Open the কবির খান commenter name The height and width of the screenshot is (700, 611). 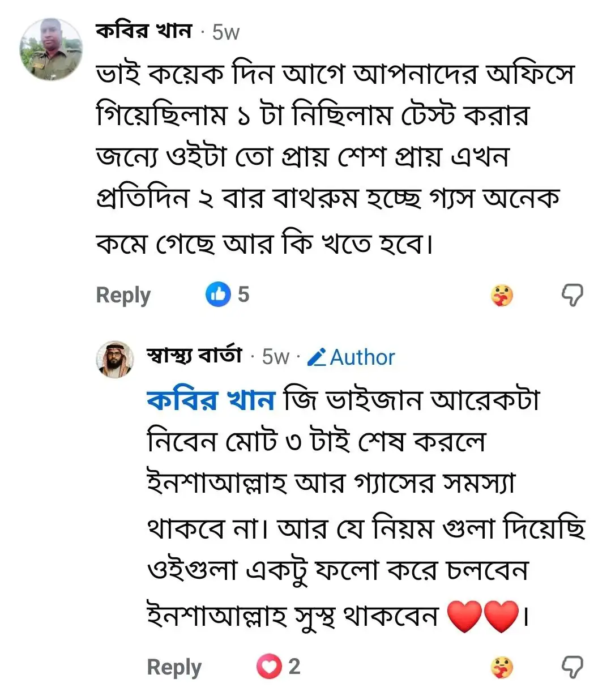click(144, 31)
